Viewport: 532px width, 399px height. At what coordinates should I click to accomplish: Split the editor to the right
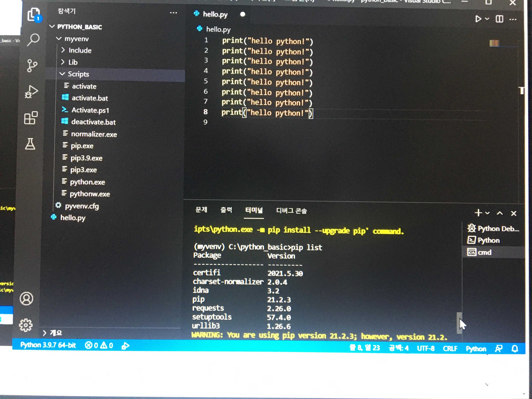(x=499, y=19)
